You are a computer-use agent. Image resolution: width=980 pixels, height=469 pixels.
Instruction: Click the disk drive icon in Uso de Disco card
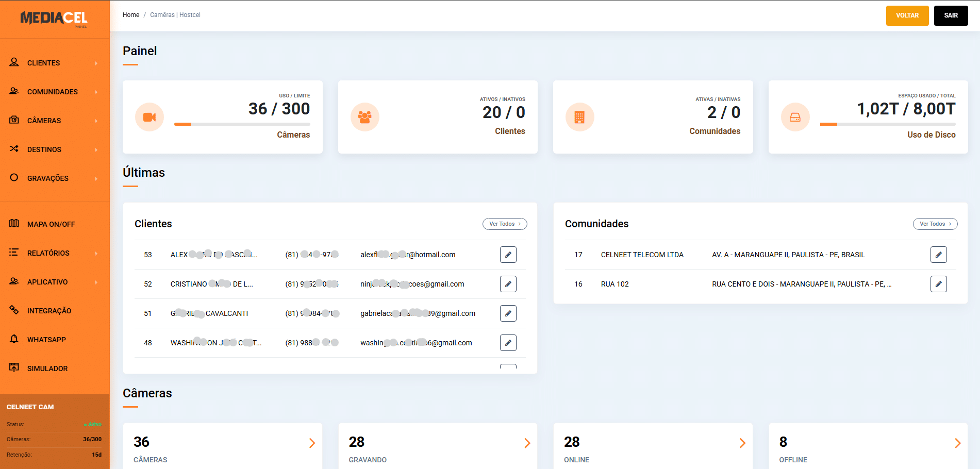pos(795,117)
